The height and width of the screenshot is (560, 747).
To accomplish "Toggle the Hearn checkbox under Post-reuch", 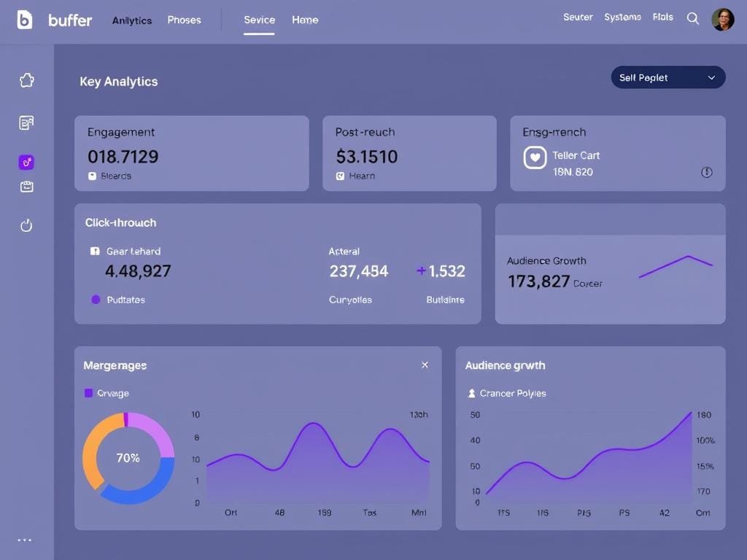I will click(340, 176).
